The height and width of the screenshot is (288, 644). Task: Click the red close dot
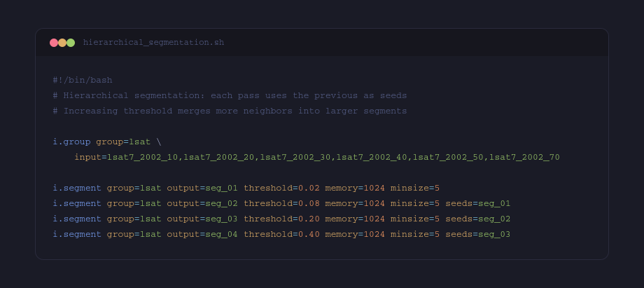pyautogui.click(x=54, y=43)
